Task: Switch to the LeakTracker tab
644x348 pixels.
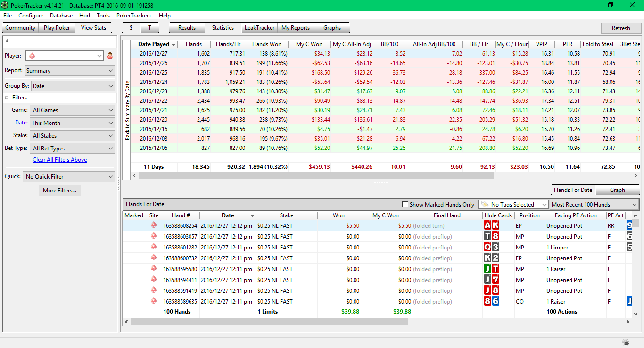Action: click(259, 28)
